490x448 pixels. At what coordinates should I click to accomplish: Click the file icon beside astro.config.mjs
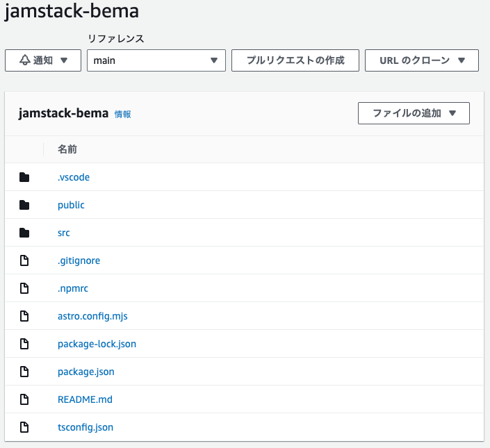click(x=25, y=316)
